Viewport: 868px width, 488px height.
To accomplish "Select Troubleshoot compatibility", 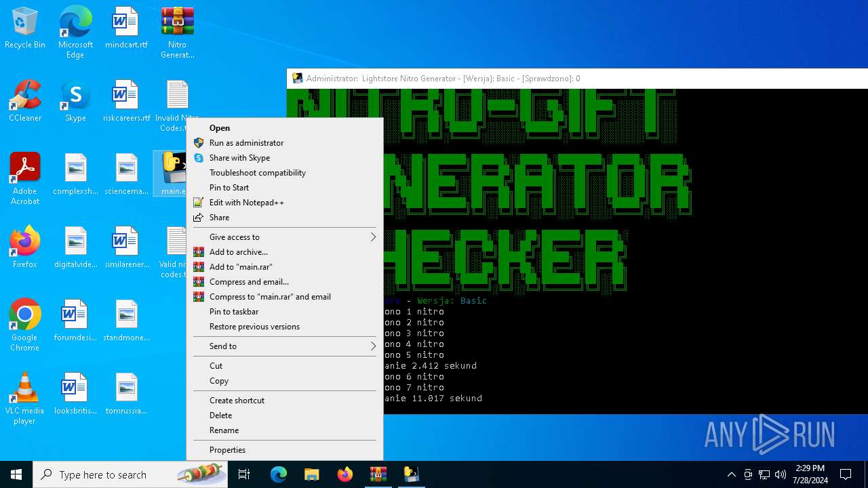I will pyautogui.click(x=285, y=173).
